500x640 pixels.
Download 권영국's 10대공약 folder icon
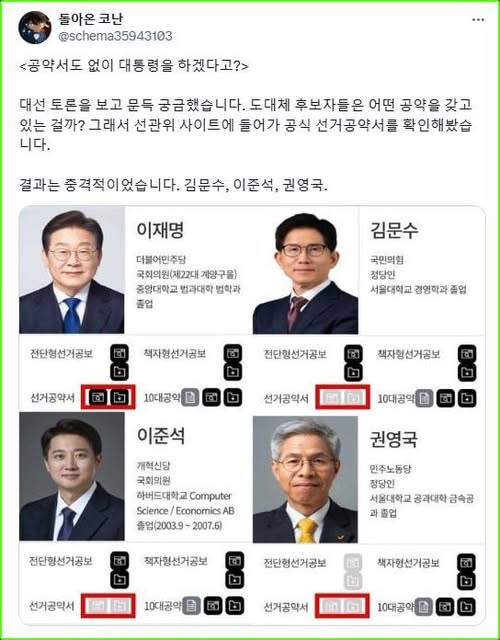[466, 607]
